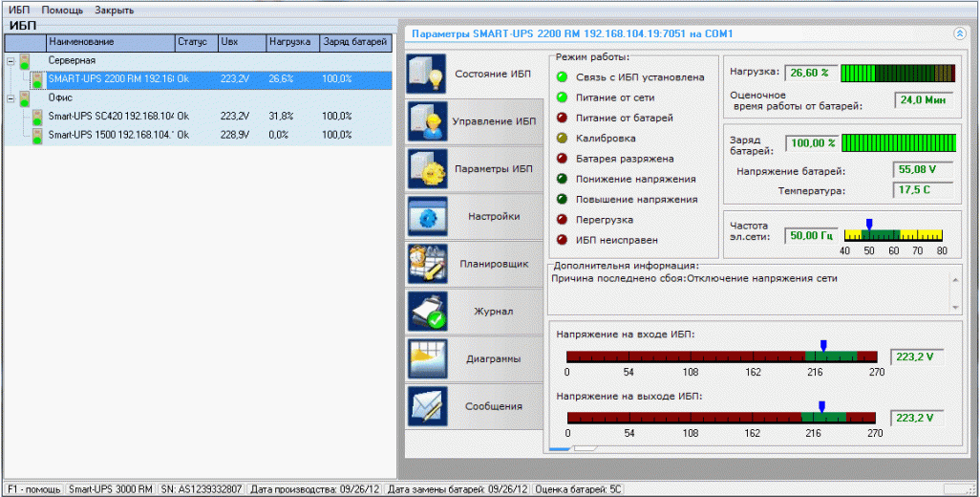Viewport: 980px width, 497px height.
Task: Collapse the Офис tree group
Action: [x=10, y=98]
